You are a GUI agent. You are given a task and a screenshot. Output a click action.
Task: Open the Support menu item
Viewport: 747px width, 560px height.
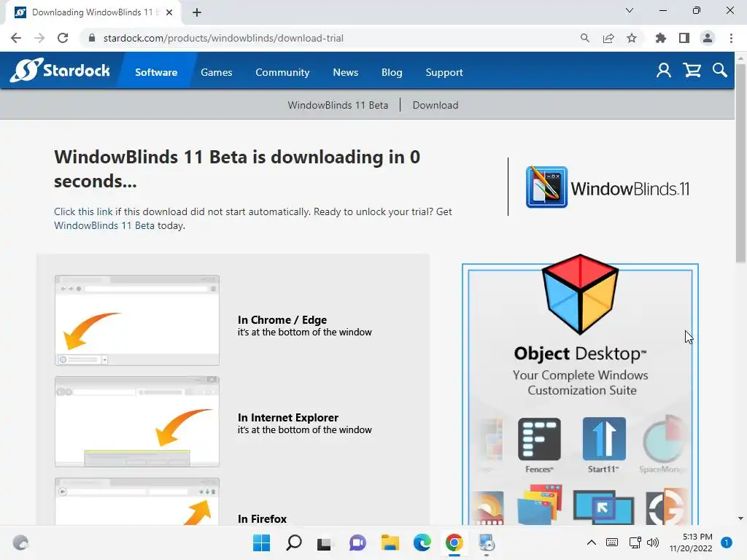point(444,72)
